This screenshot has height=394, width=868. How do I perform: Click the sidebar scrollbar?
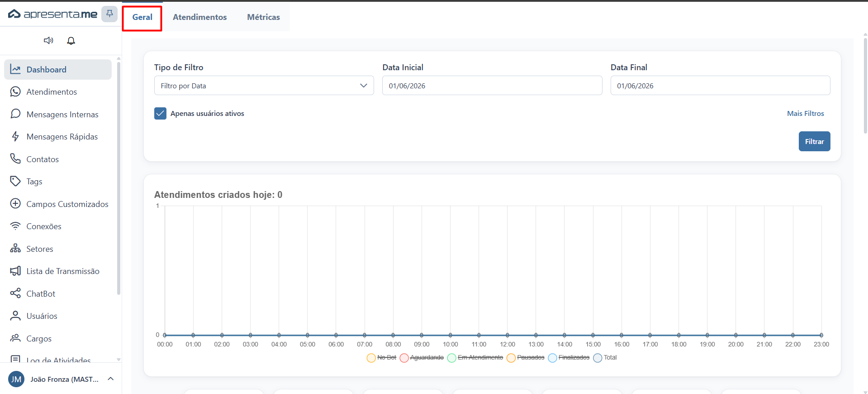(x=119, y=178)
